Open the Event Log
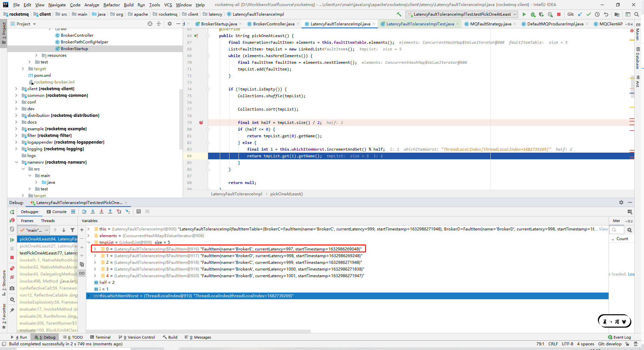This screenshot has height=350, width=644. [x=619, y=337]
